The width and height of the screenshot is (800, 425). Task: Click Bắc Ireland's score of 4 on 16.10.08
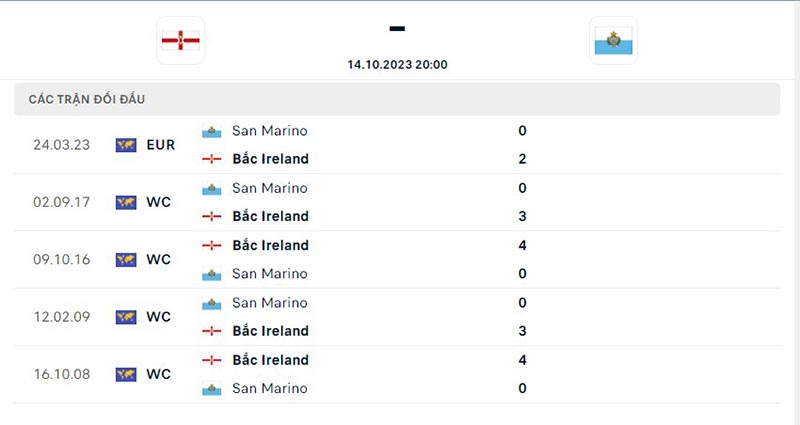[523, 360]
